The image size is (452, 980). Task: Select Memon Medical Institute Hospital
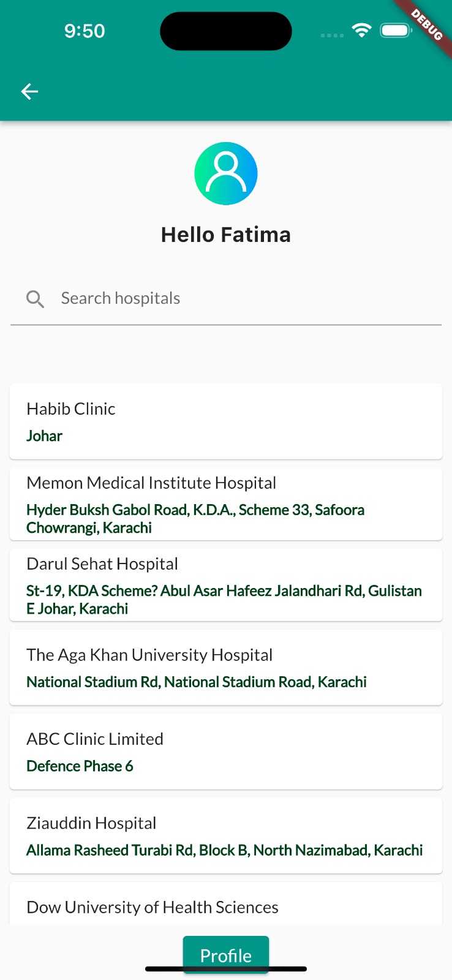point(226,503)
